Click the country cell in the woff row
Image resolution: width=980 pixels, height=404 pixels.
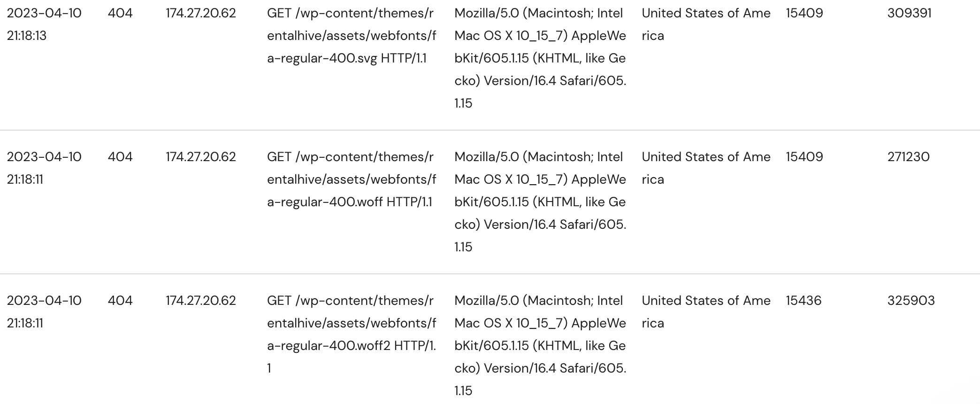pyautogui.click(x=706, y=168)
